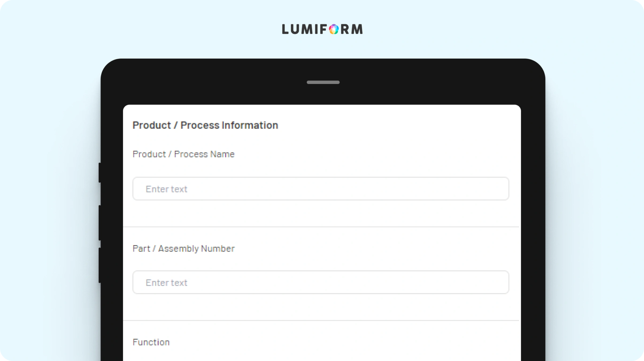Focus the Product / Process Name text field
The width and height of the screenshot is (644, 361).
321,189
